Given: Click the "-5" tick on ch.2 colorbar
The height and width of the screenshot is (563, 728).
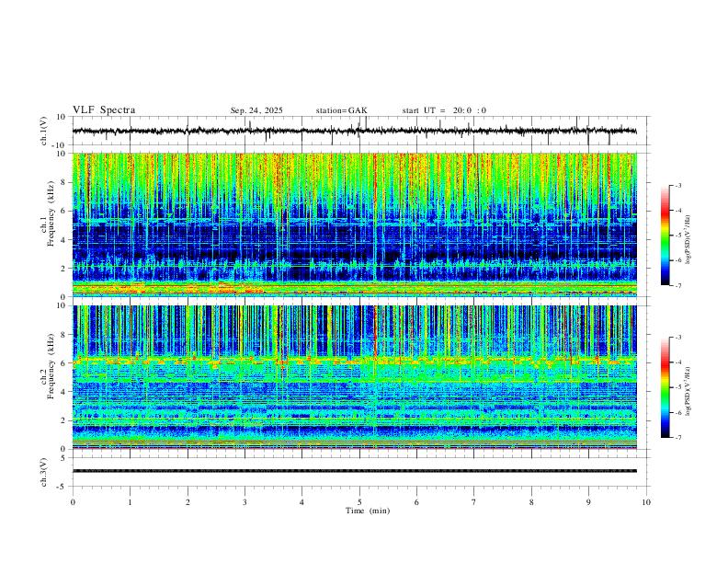Looking at the screenshot, I should [678, 387].
